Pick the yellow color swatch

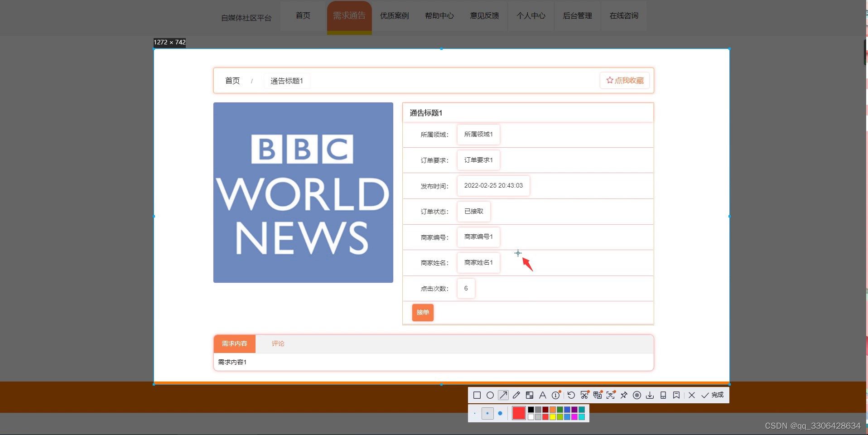pos(553,417)
